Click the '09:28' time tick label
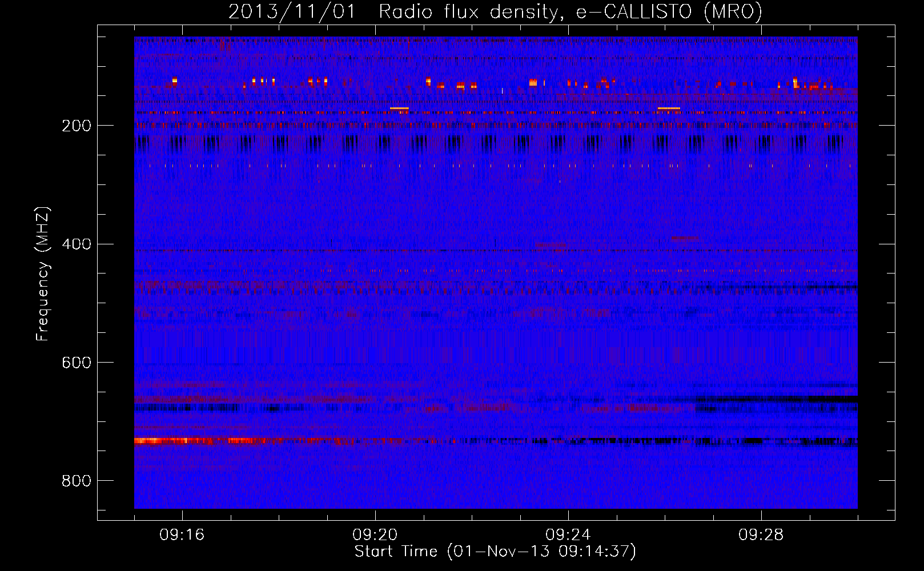 761,535
